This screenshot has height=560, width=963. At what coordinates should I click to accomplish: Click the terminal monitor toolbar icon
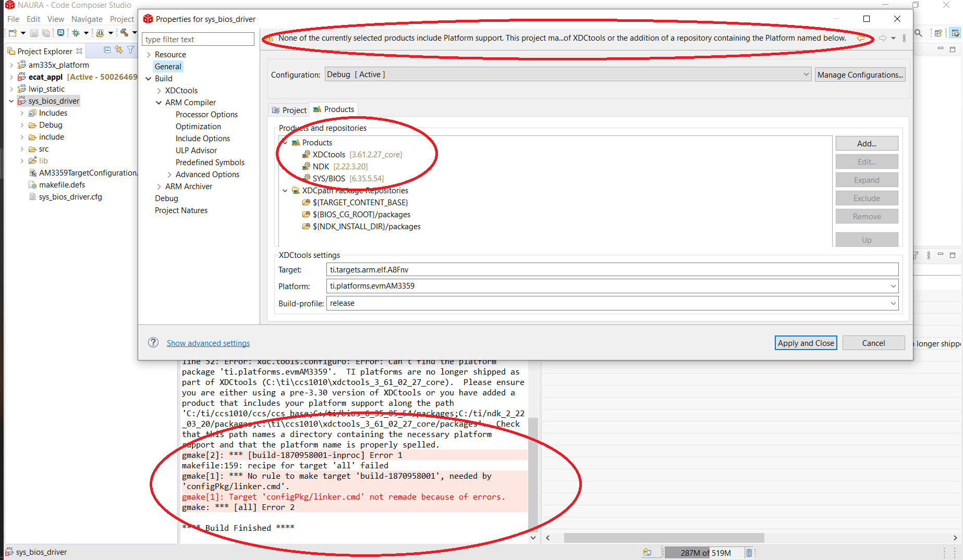point(60,33)
